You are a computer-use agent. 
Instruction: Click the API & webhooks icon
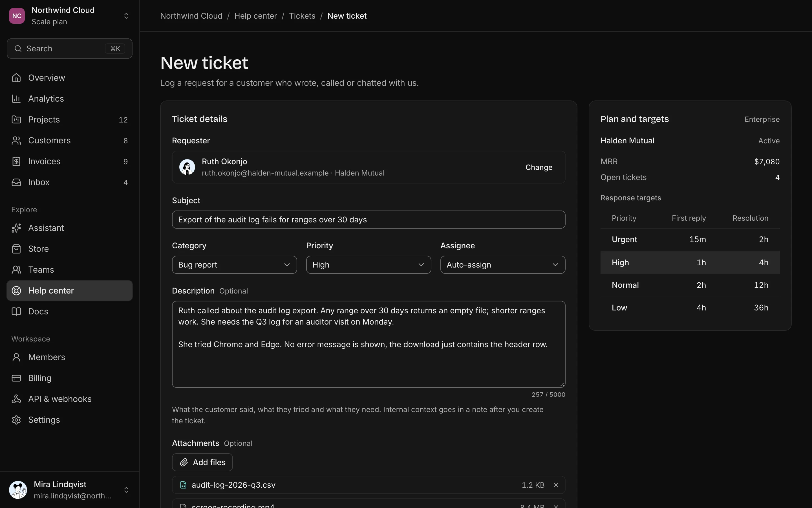[x=16, y=398]
